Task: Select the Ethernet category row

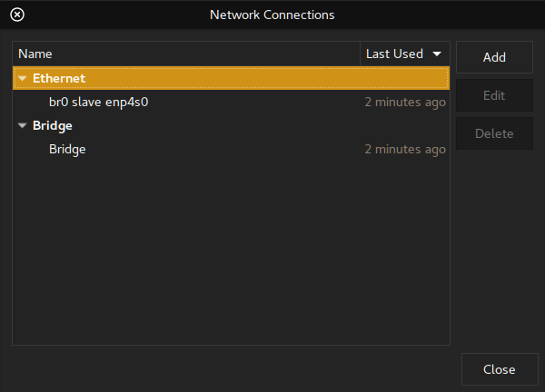Action: click(231, 78)
